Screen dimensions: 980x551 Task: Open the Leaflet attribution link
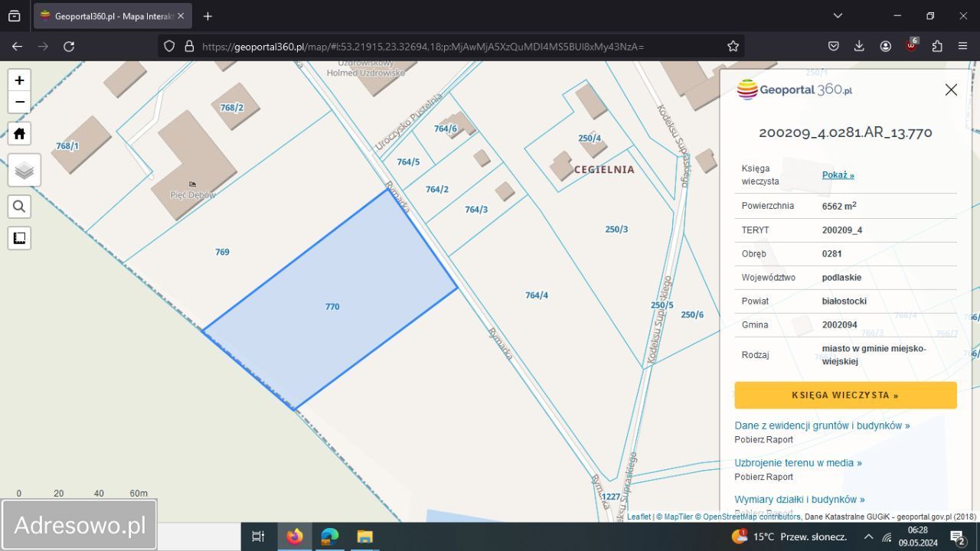coord(639,517)
